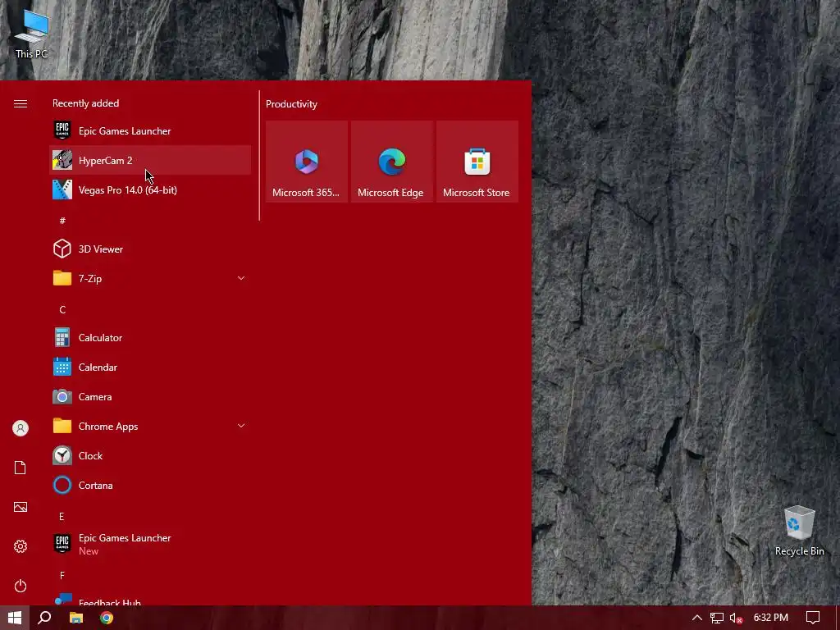Click the Windows Start button

click(x=15, y=618)
